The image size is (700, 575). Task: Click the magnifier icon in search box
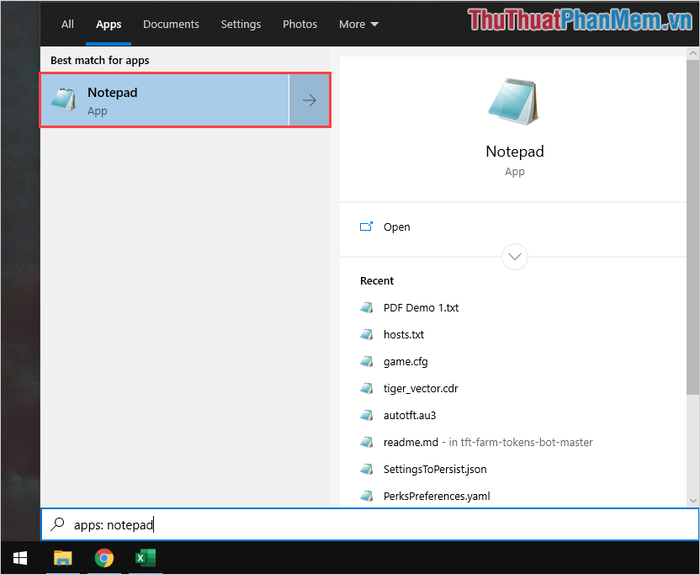pos(58,524)
